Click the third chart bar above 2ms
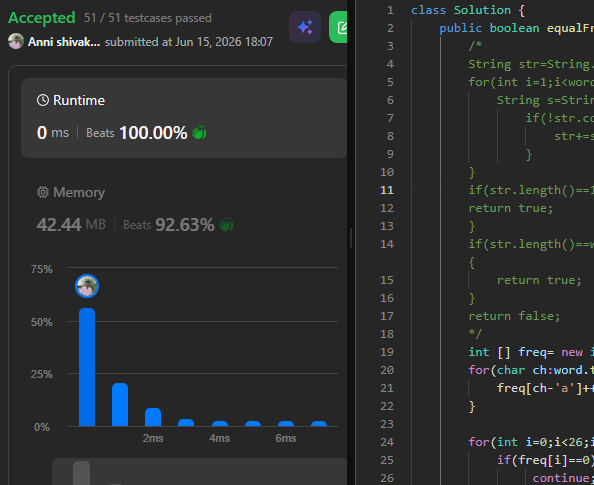The height and width of the screenshot is (485, 594). click(153, 417)
